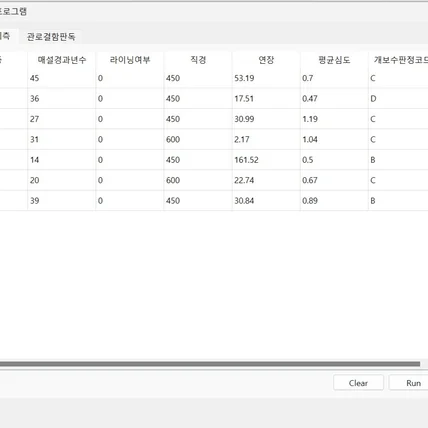The image size is (428, 428).
Task: Select the age cell showing 36
Action: click(62, 99)
